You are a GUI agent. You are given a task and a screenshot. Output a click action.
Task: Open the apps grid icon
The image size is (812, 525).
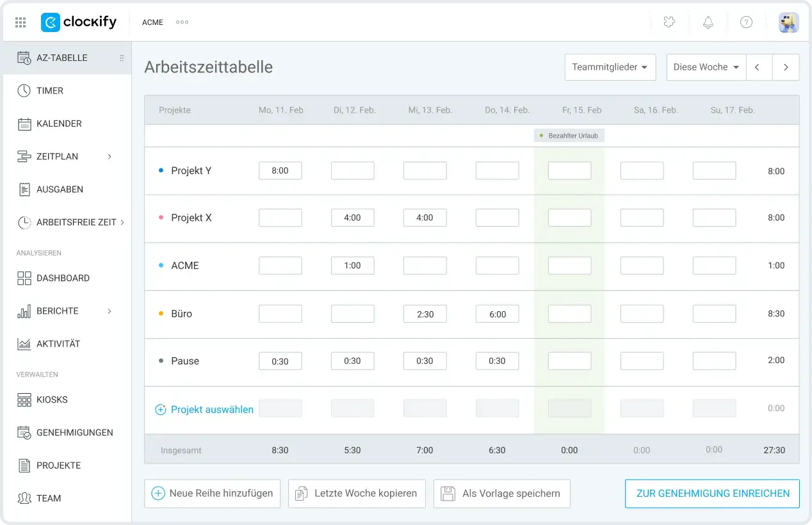(x=20, y=22)
